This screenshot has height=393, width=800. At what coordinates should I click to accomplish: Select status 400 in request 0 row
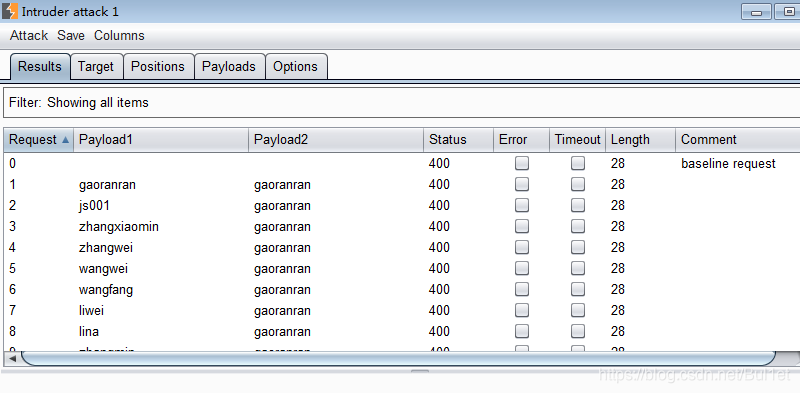439,164
